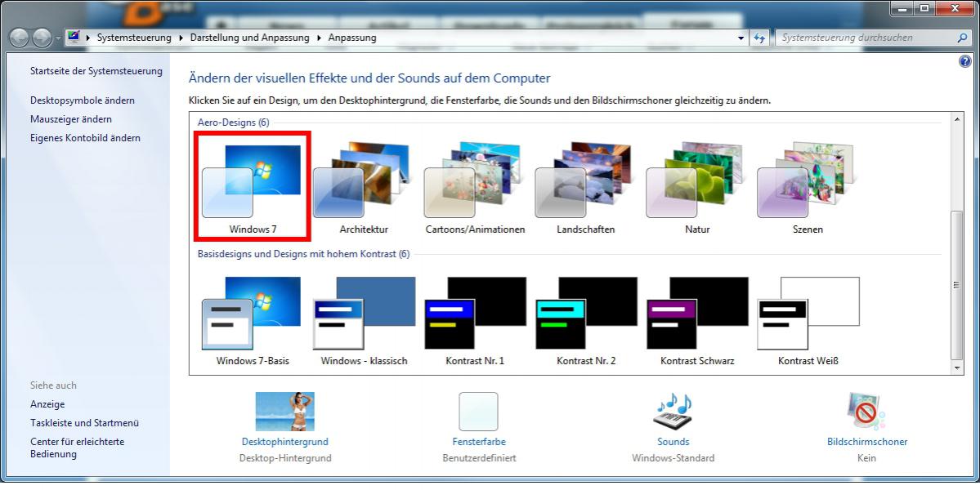Open the recent pages dropdown beside nav arrows

pos(58,38)
